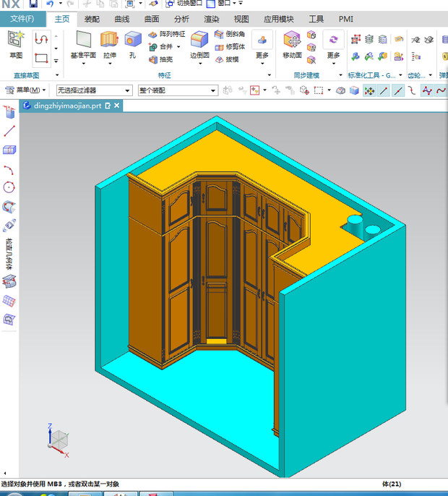The width and height of the screenshot is (448, 496).
Task: Click the 倒斜角 (Chamfer) button
Action: (230, 34)
